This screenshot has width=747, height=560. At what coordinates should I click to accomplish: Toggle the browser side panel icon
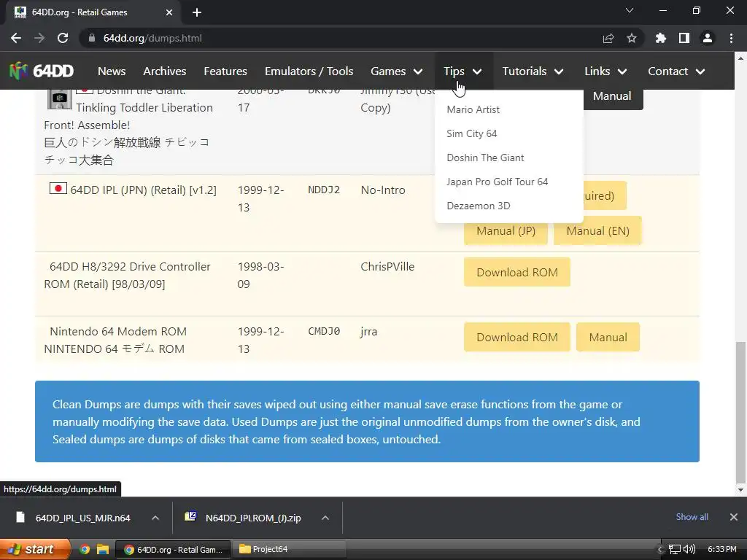click(x=684, y=38)
